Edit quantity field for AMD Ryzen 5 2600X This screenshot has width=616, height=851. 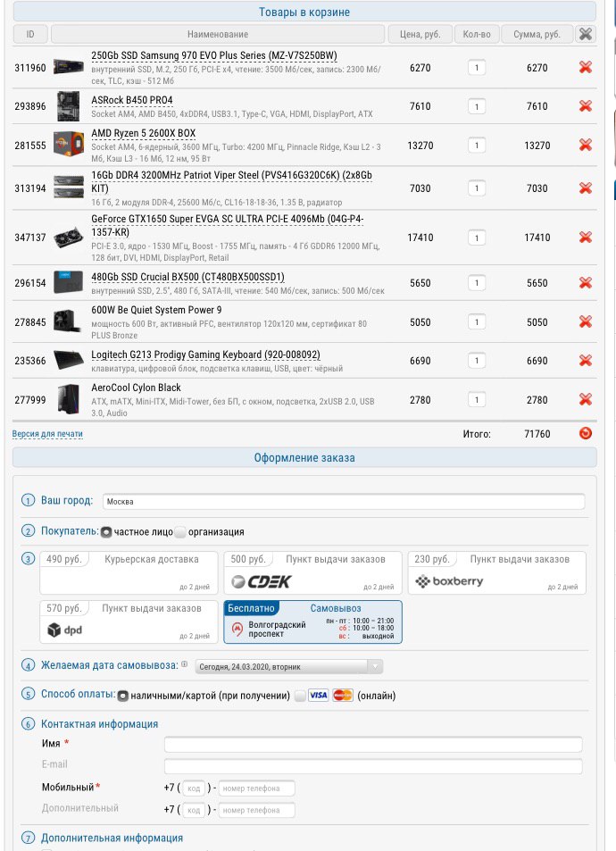(477, 146)
